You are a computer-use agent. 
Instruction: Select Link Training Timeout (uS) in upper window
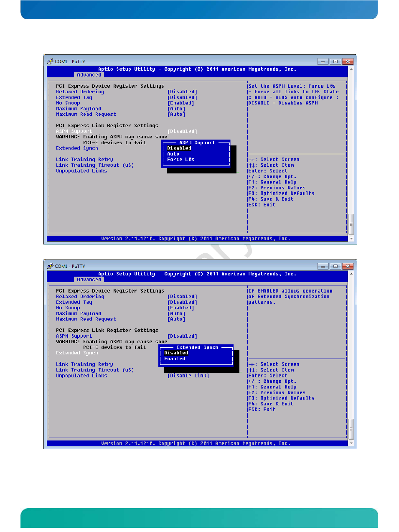pos(95,165)
